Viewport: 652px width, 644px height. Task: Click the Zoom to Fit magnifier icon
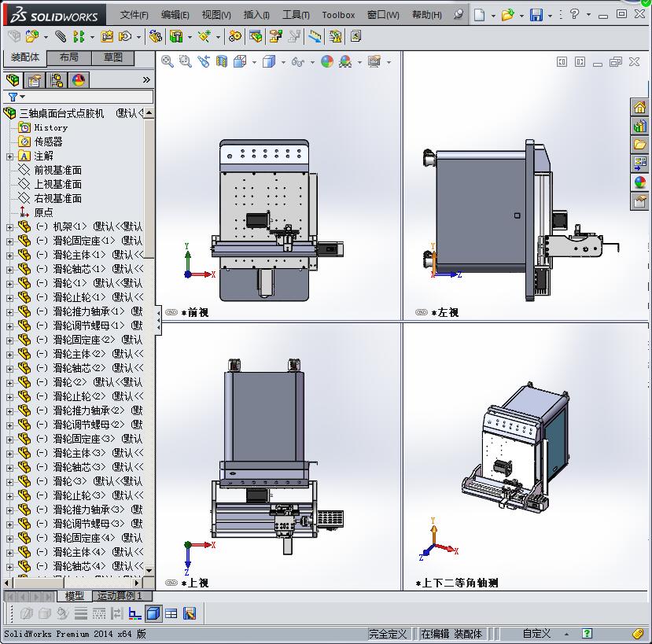click(167, 61)
